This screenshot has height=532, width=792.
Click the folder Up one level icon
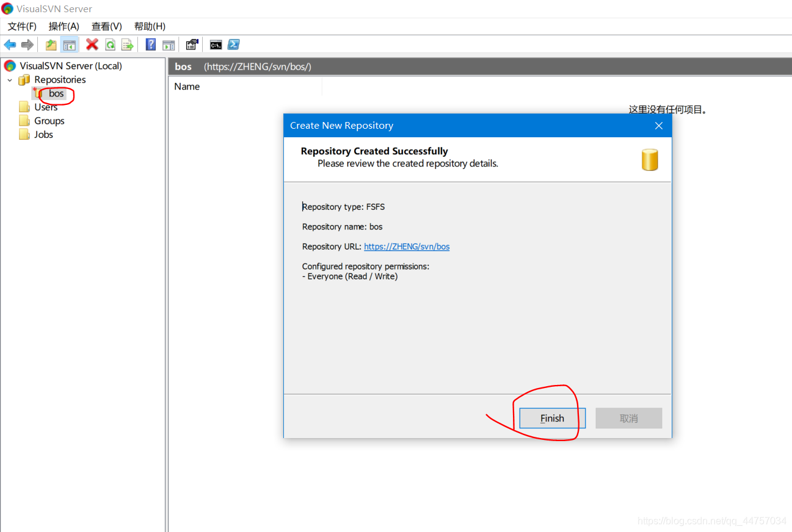click(51, 45)
